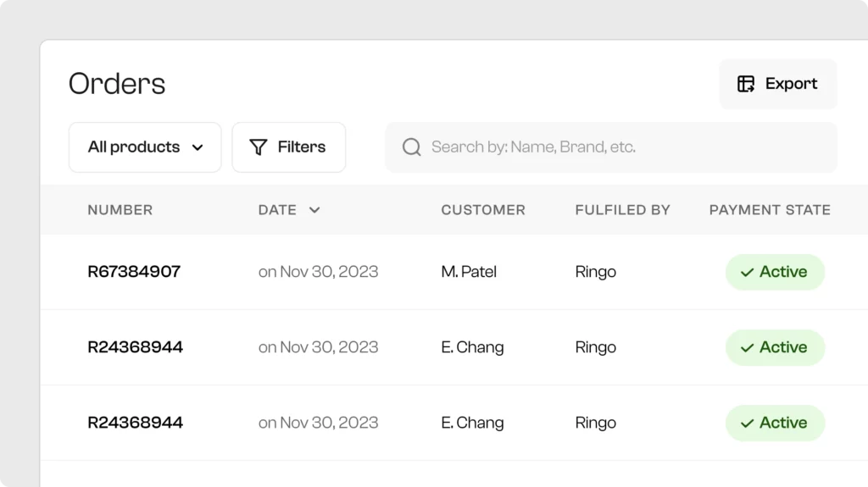Click the checkmark in M. Patel's Active badge
The image size is (868, 487).
pos(747,273)
